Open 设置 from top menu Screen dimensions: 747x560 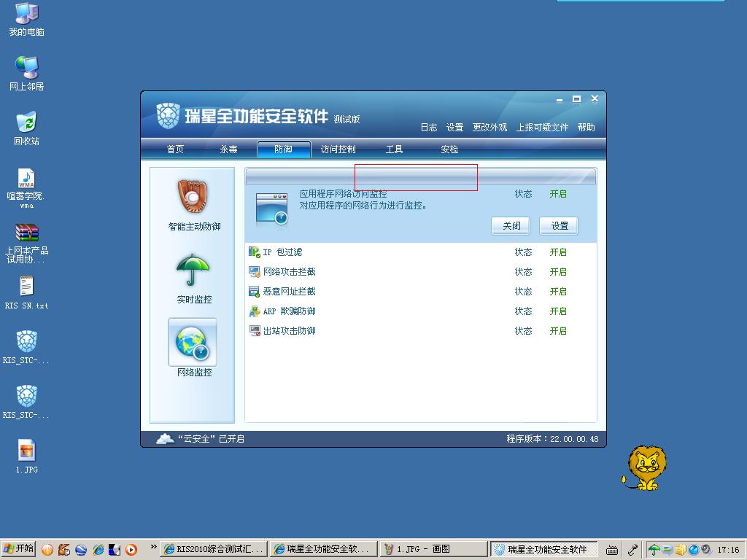(454, 127)
